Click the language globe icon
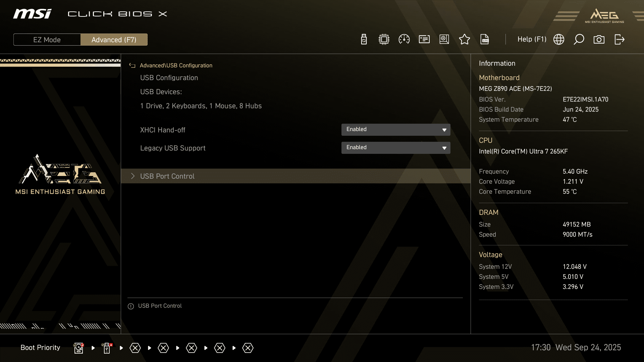644x362 pixels. click(558, 40)
